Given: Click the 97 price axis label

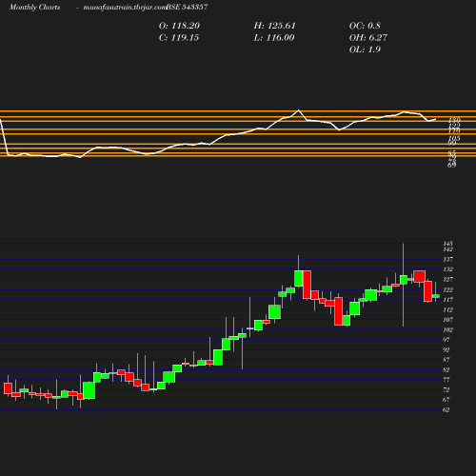Looking at the screenshot, I should click(446, 340).
